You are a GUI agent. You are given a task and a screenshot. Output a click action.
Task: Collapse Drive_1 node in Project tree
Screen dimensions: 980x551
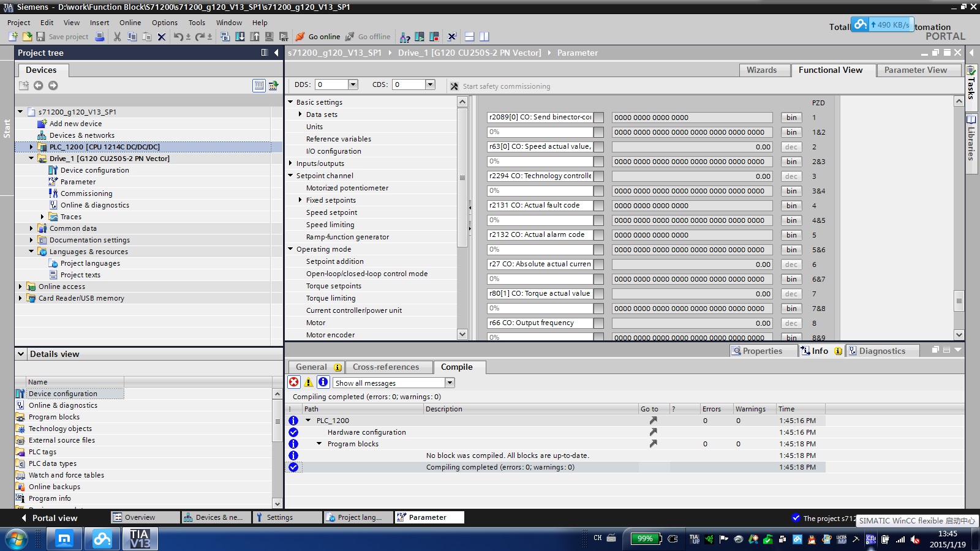click(31, 159)
